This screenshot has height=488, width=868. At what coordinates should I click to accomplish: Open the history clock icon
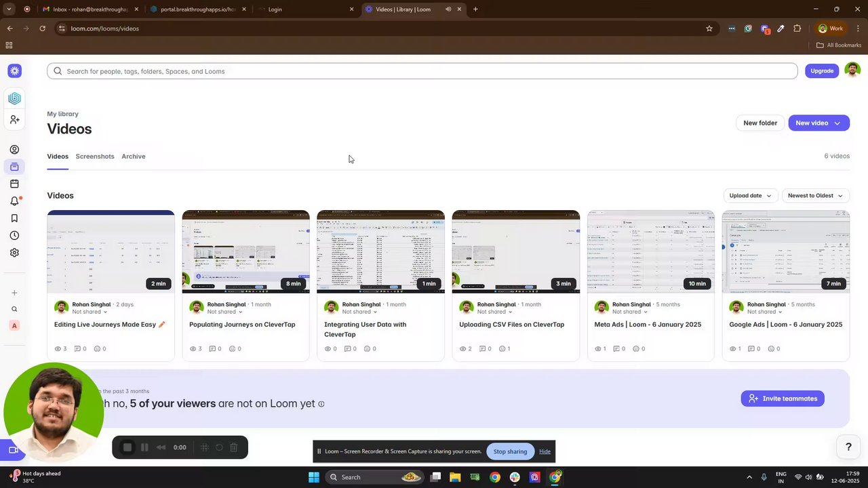(14, 235)
